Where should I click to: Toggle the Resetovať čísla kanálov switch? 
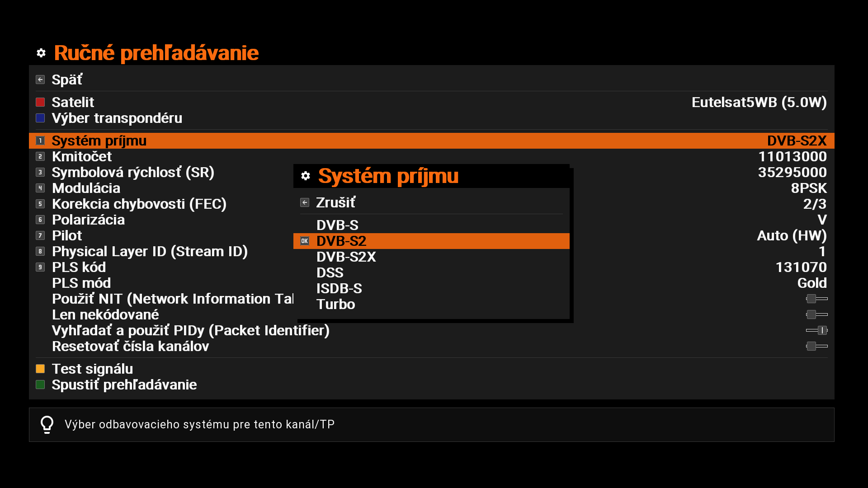point(816,346)
